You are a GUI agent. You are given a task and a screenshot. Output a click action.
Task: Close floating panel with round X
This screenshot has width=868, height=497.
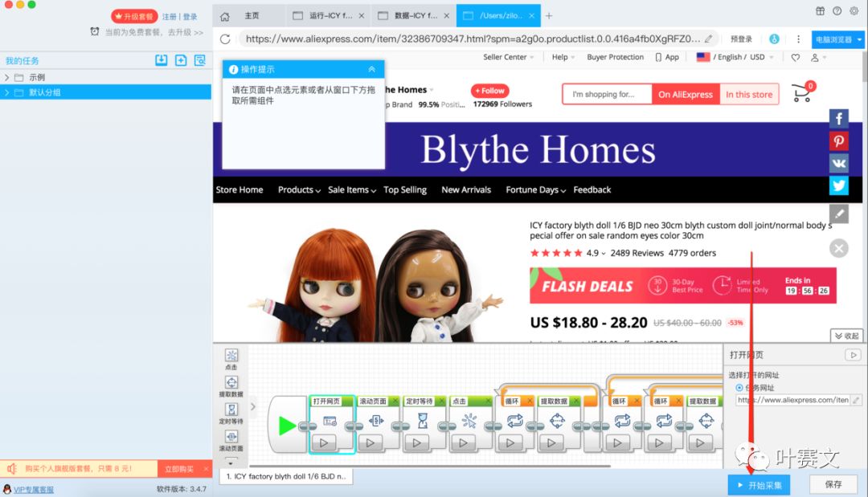(838, 248)
